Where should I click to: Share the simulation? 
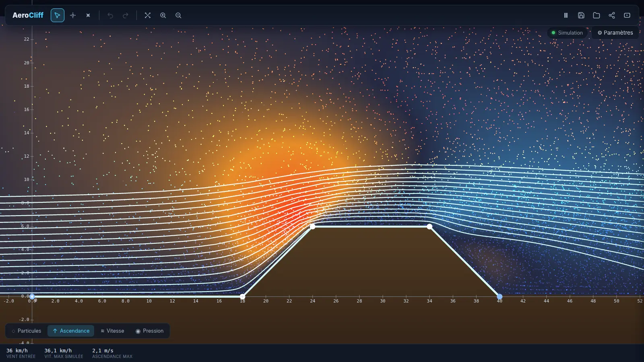click(x=612, y=15)
